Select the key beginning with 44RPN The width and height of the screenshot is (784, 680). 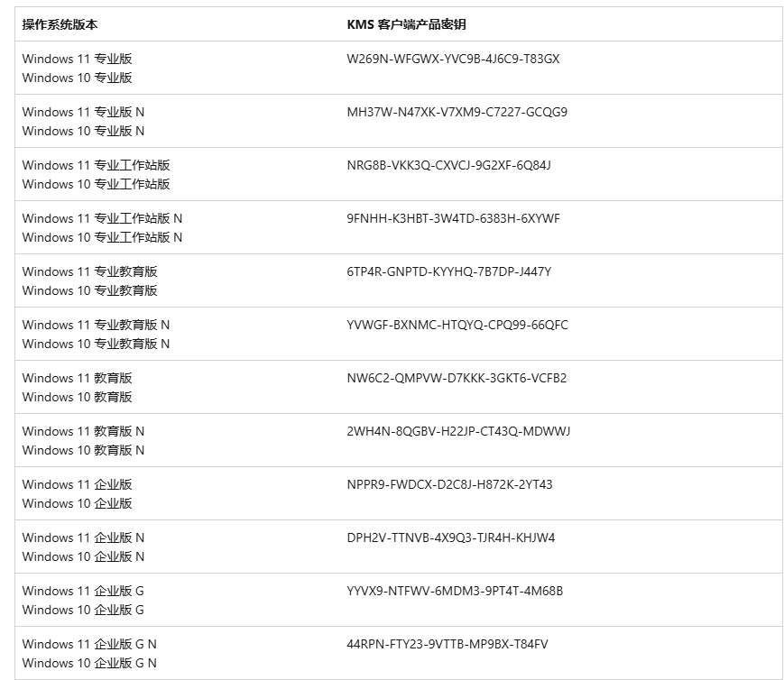[x=447, y=644]
